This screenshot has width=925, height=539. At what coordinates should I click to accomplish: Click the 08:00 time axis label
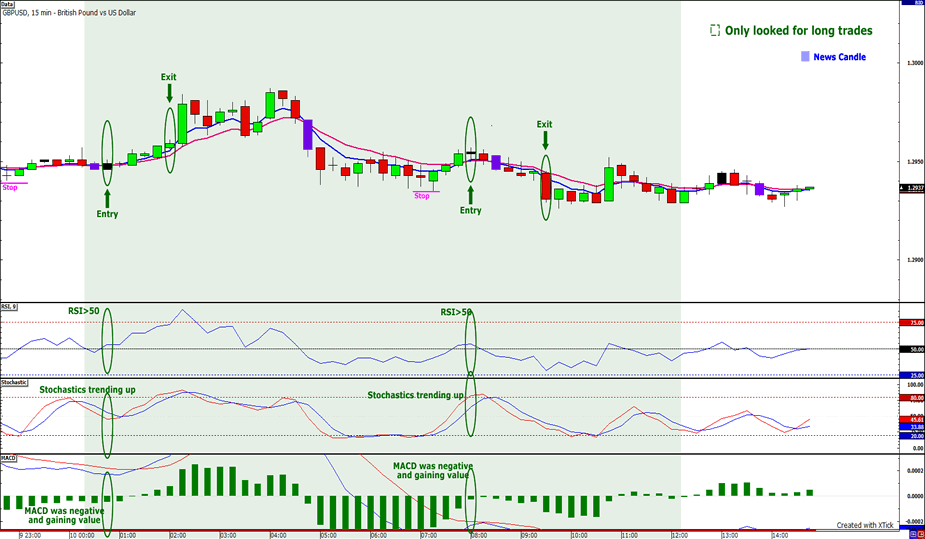click(x=478, y=535)
